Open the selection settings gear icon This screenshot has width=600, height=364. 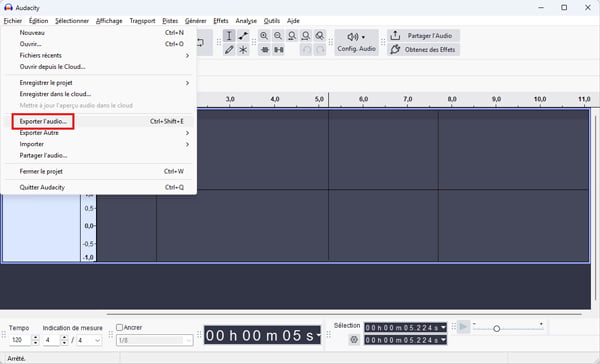click(354, 340)
